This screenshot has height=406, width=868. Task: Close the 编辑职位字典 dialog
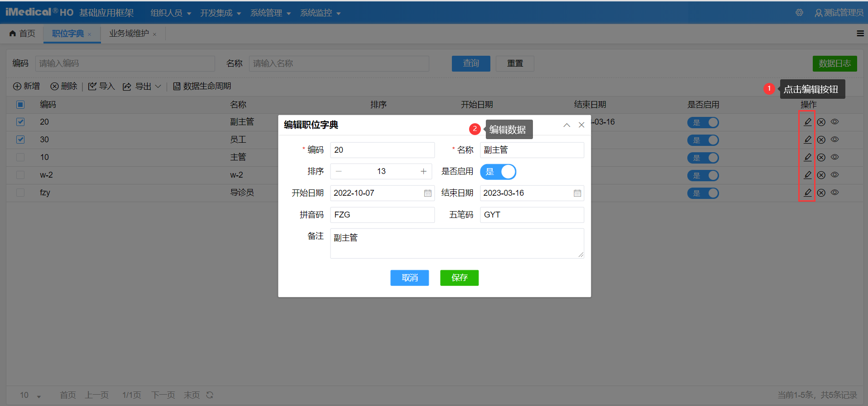pyautogui.click(x=582, y=125)
